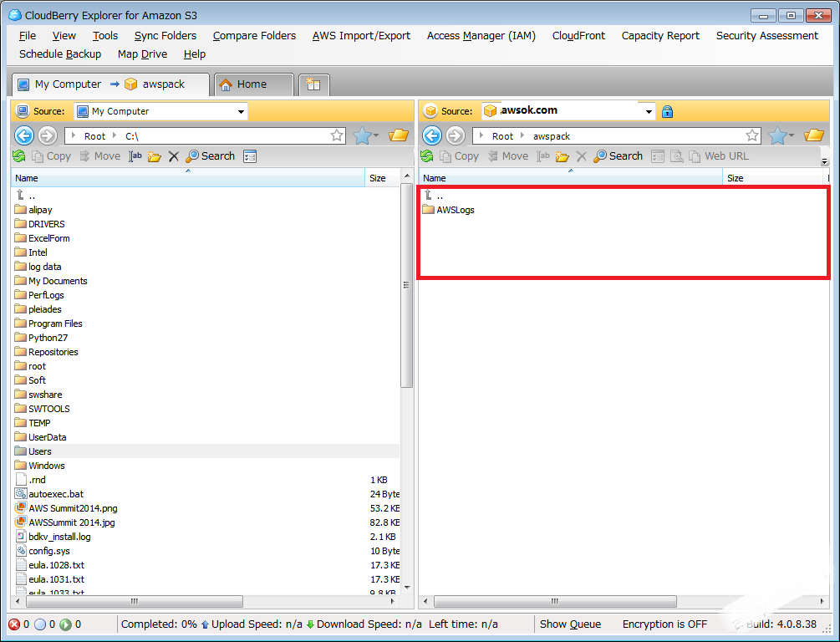Viewport: 840px width, 642px height.
Task: Click Copy in left pane toolbar
Action: click(52, 156)
